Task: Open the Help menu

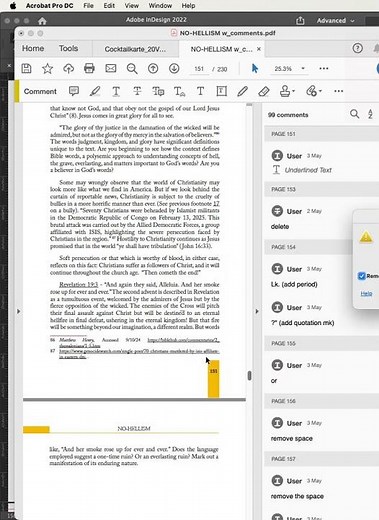Action: pyautogui.click(x=188, y=6)
